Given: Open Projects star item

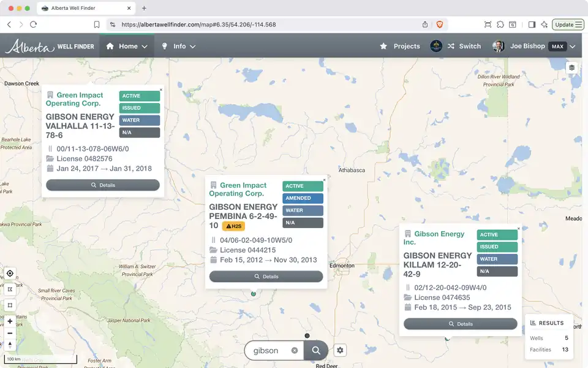Looking at the screenshot, I should pyautogui.click(x=400, y=46).
